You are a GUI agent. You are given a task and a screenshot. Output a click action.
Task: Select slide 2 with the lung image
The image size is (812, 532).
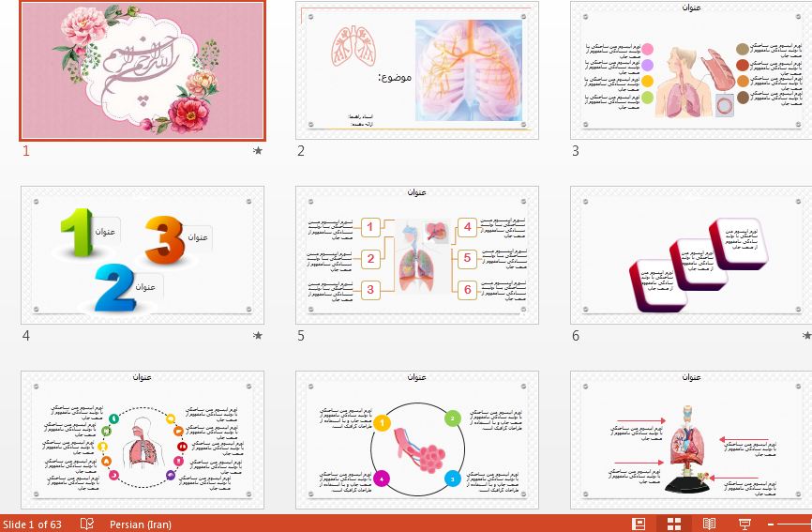click(x=417, y=70)
